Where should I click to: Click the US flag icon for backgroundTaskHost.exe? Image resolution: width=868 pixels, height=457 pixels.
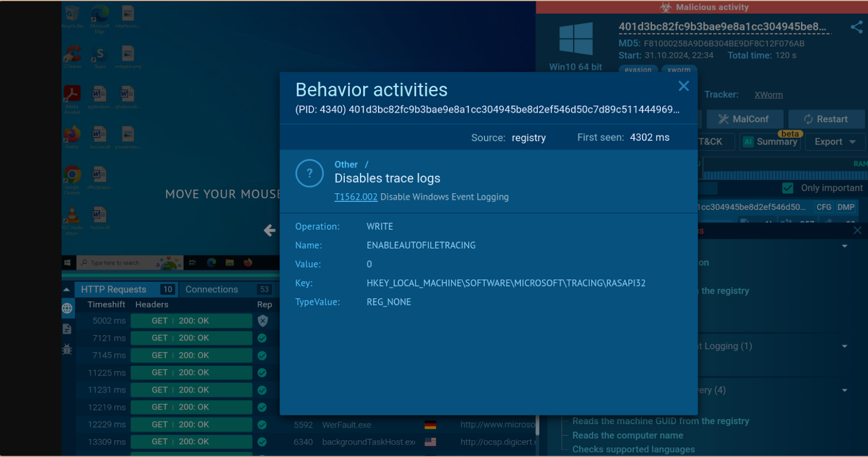pos(430,442)
